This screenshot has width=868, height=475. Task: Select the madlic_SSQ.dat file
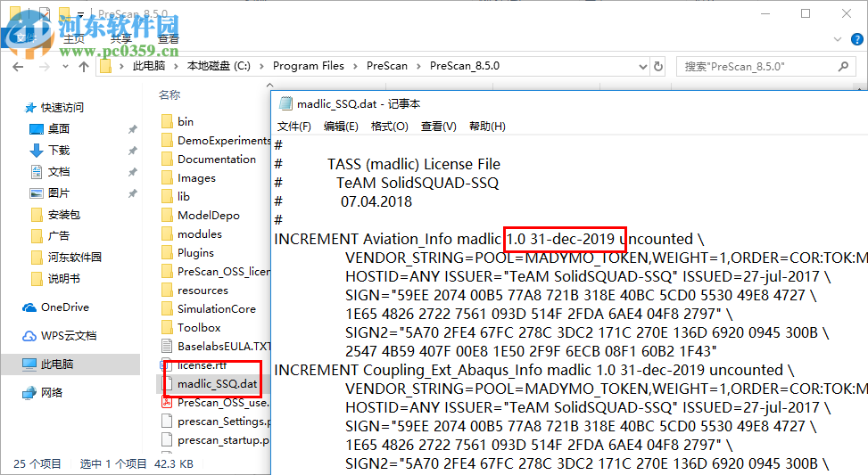click(x=218, y=384)
